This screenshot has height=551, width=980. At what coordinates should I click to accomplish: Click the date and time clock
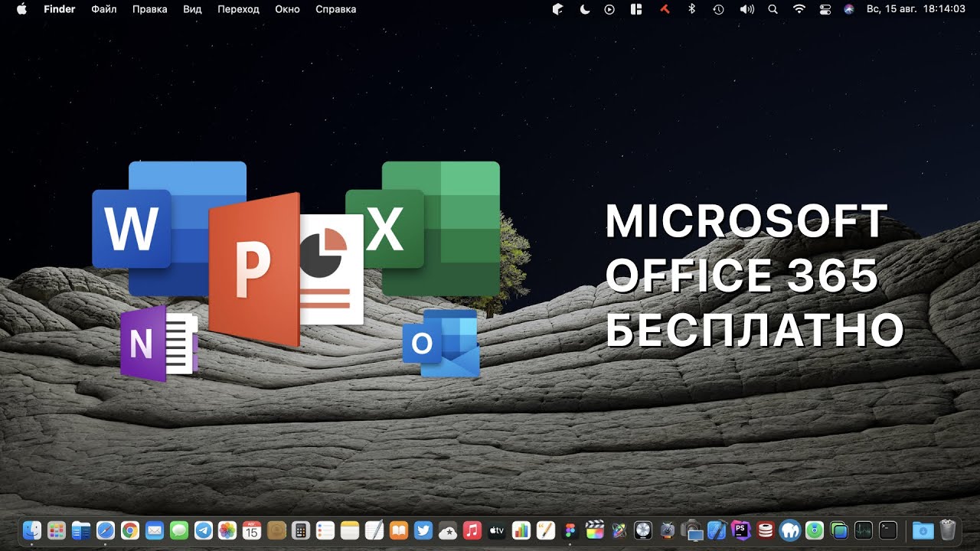click(x=916, y=9)
